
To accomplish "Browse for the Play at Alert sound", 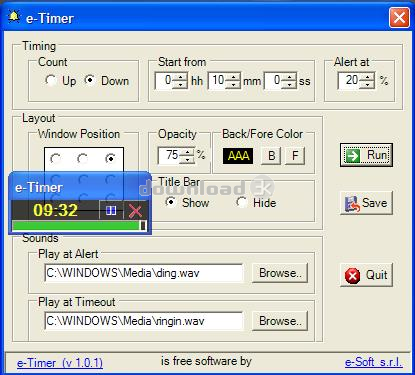I will [x=280, y=273].
